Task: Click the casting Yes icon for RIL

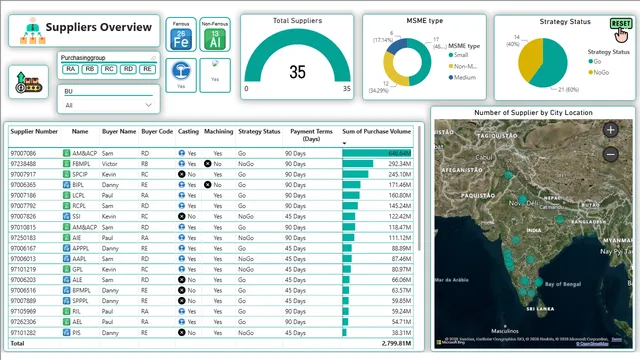Action: (x=182, y=311)
